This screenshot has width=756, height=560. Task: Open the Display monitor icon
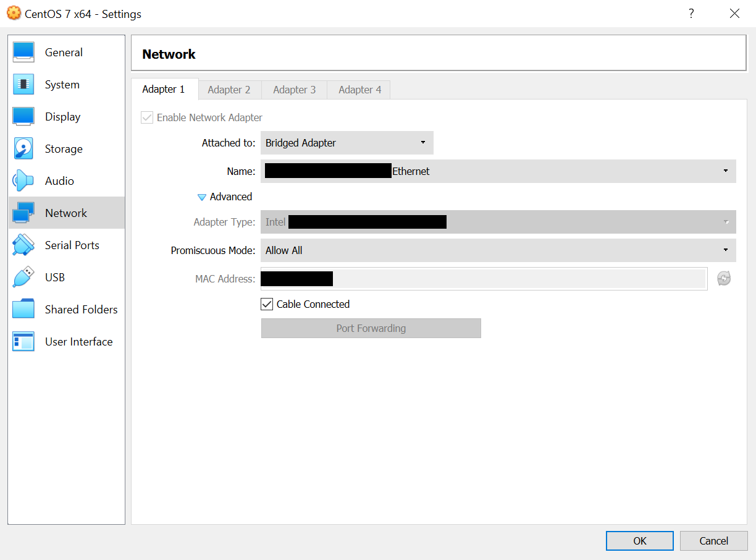coord(23,117)
